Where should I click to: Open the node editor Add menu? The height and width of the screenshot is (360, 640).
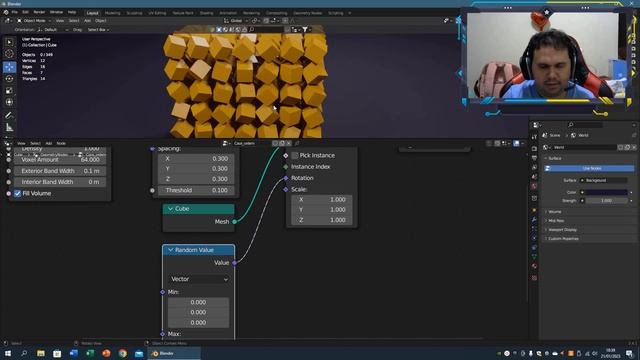coord(49,143)
